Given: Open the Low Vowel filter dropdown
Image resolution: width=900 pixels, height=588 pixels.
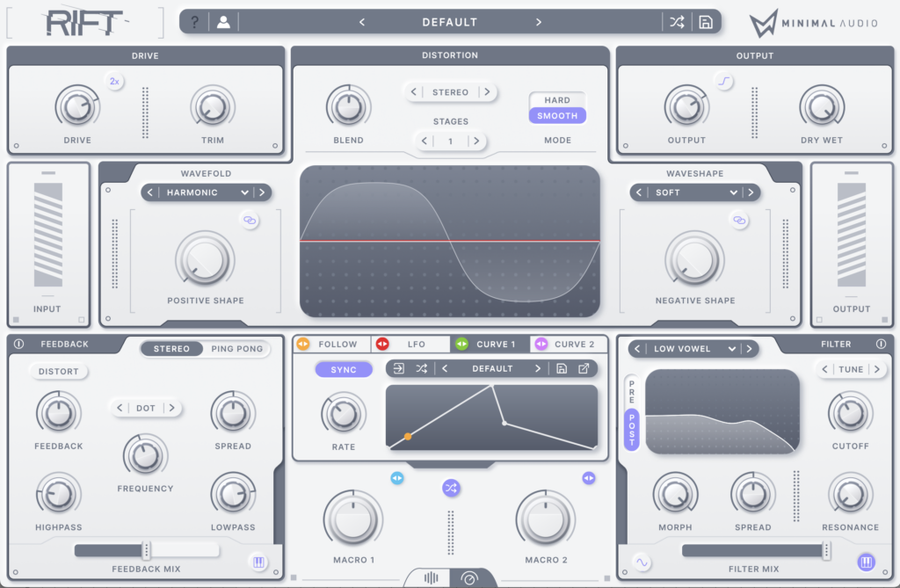Looking at the screenshot, I should tap(693, 349).
